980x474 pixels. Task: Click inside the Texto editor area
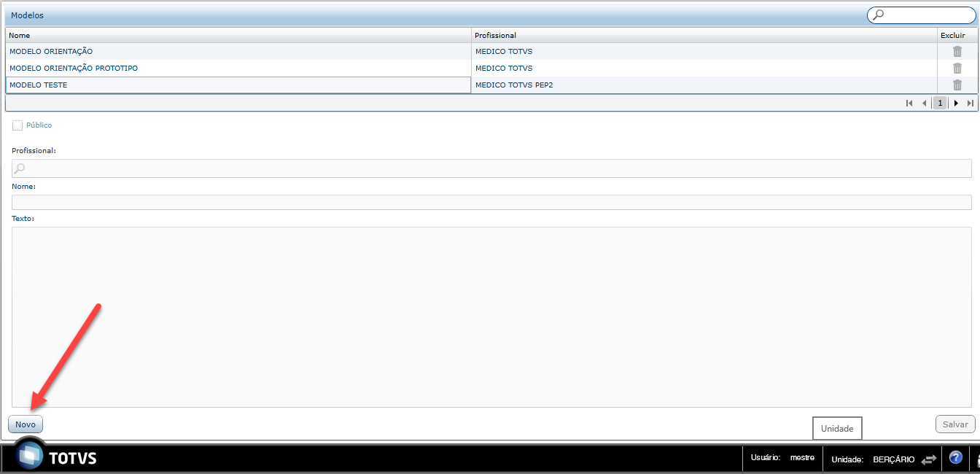click(x=491, y=317)
